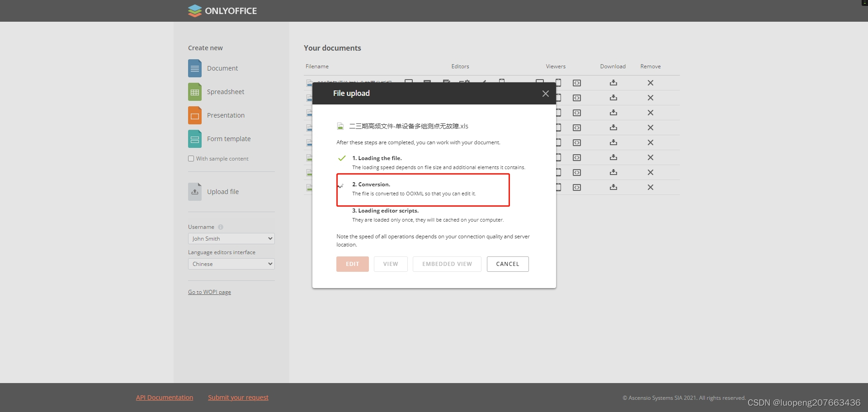Click the info icon beside Username
The height and width of the screenshot is (412, 868).
(x=221, y=227)
